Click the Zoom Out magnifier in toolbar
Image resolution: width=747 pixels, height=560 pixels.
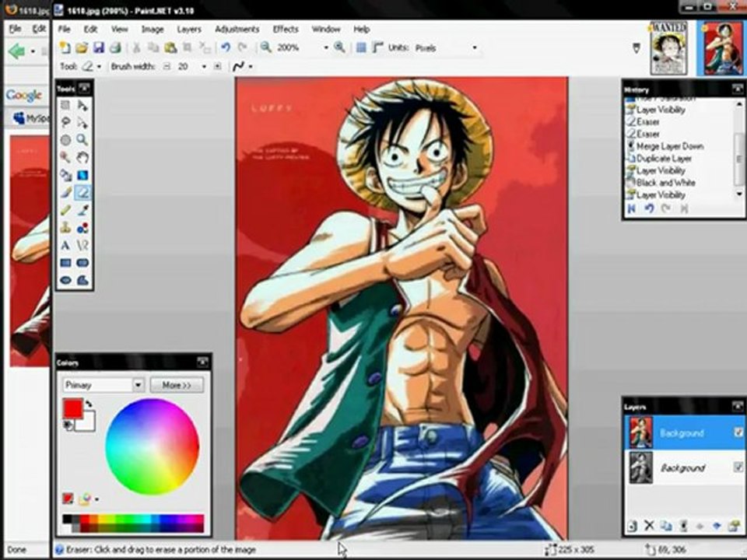click(x=265, y=47)
